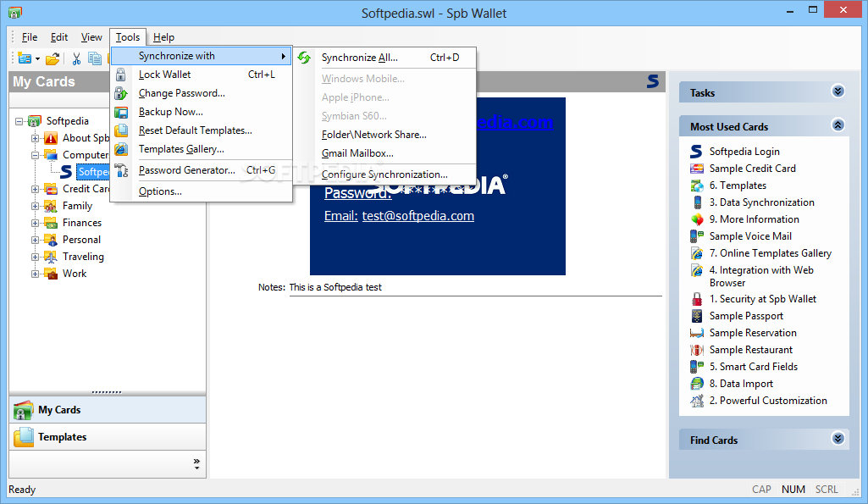Click the Templates Gallery browser icon
This screenshot has width=868, height=504.
(x=121, y=149)
